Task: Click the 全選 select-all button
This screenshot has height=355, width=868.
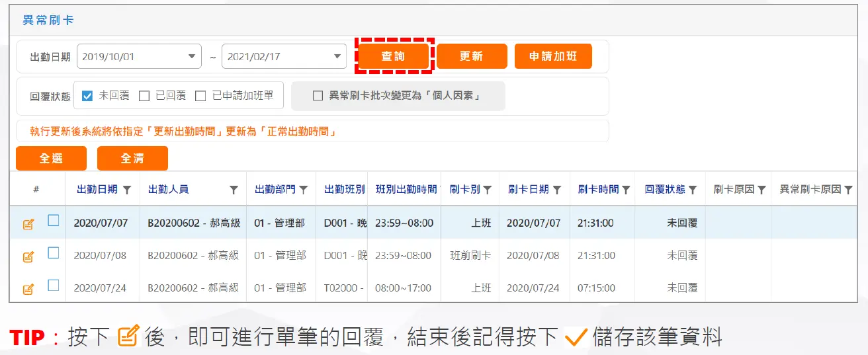Action: [x=51, y=159]
